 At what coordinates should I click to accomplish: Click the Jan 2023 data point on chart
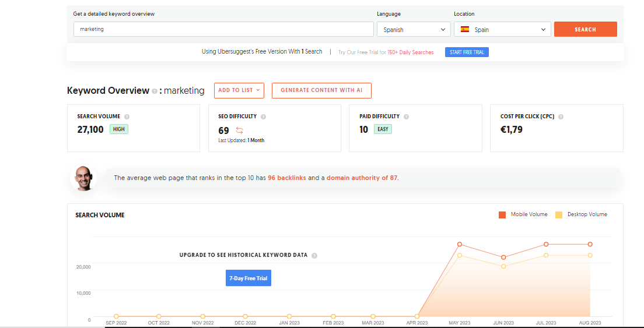(289, 316)
